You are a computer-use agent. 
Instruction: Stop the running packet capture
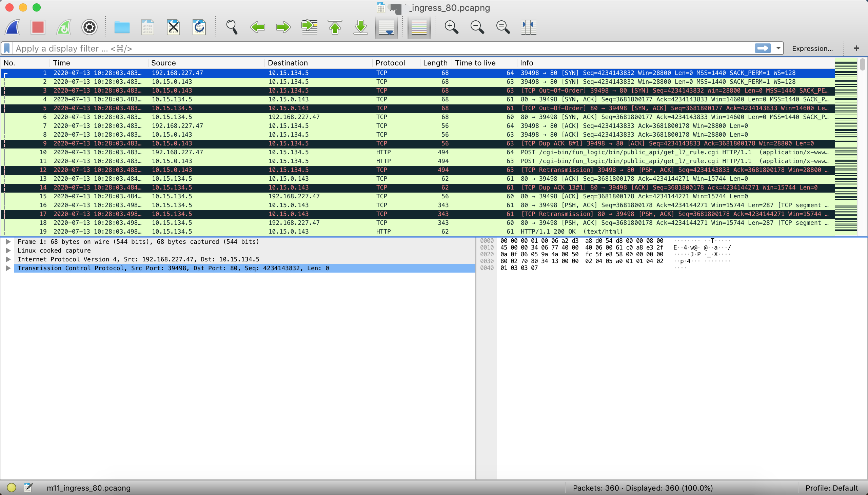pos(37,27)
